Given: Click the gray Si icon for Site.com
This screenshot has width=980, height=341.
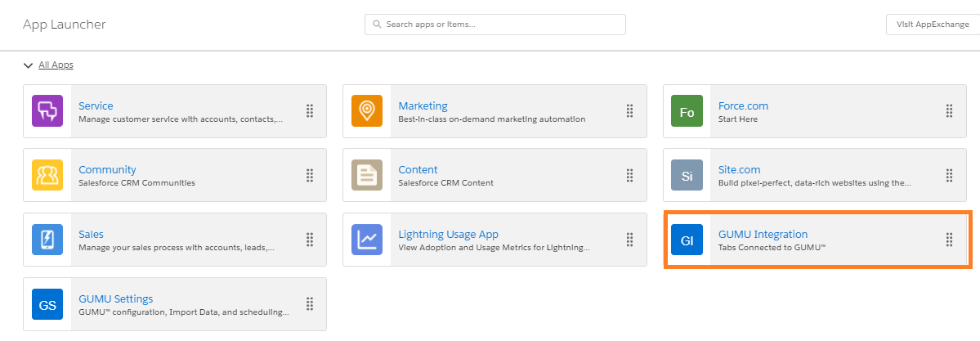Looking at the screenshot, I should 687,175.
